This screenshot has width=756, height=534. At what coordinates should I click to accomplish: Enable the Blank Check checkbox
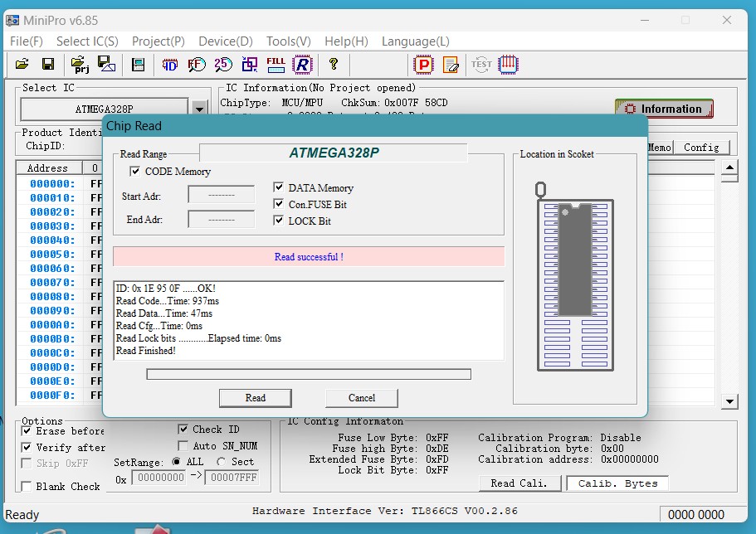click(27, 486)
